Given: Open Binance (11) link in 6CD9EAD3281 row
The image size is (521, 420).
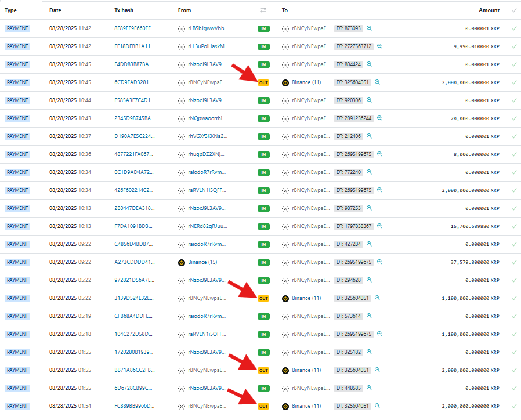Looking at the screenshot, I should point(306,82).
